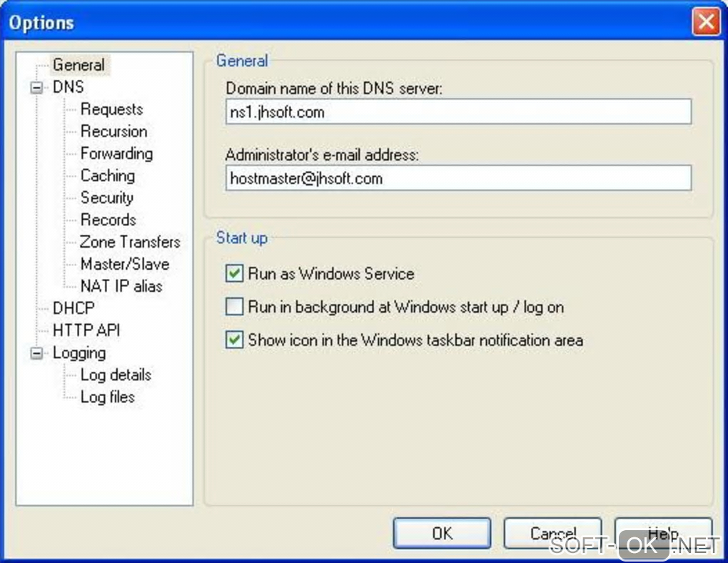Open Security settings under DNS
The width and height of the screenshot is (728, 563).
tap(106, 198)
